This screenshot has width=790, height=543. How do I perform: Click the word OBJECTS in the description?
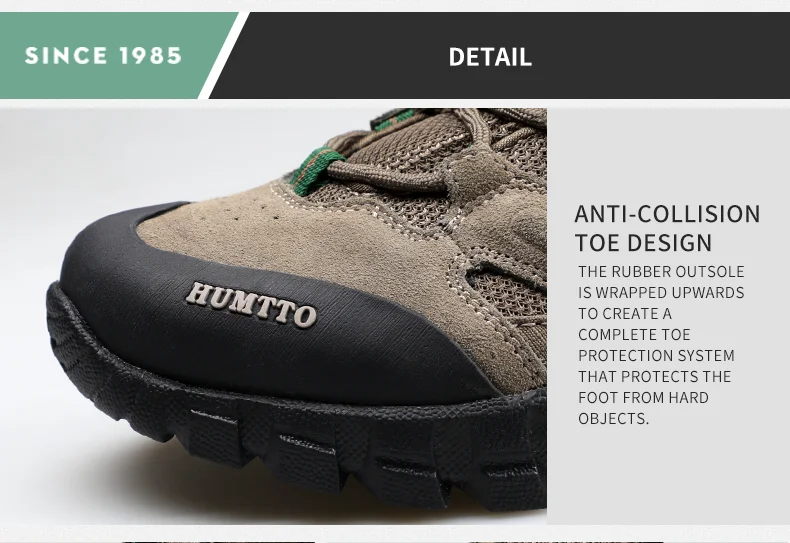pos(614,419)
